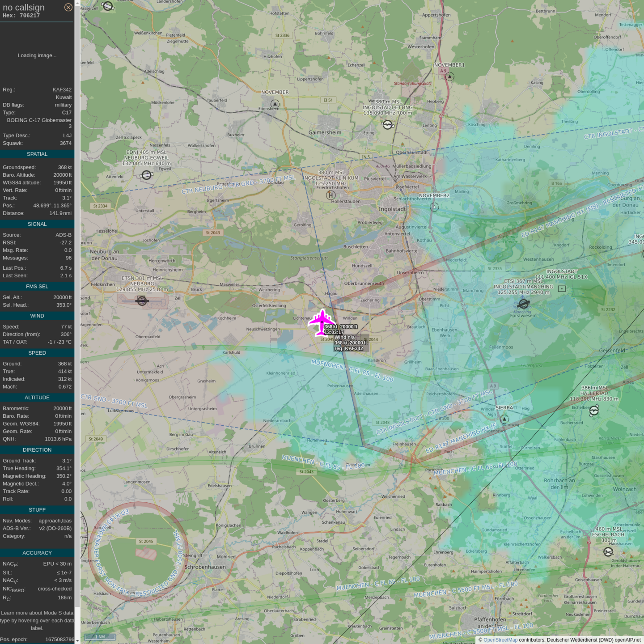Click the Ingolstadt/Manching airport icon
Viewport: 644px width, 644px height.
[x=523, y=304]
